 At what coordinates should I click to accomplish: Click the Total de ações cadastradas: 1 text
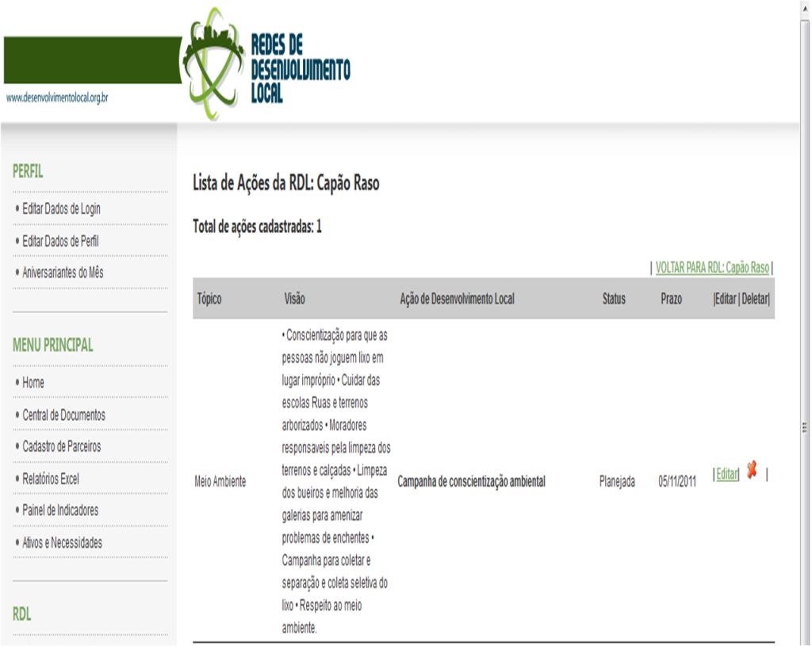(258, 227)
